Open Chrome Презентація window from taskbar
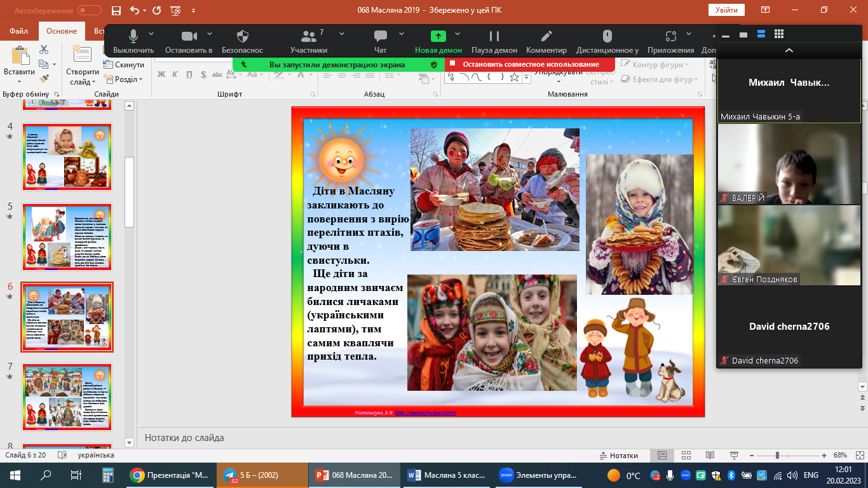This screenshot has height=488, width=868. pyautogui.click(x=170, y=475)
